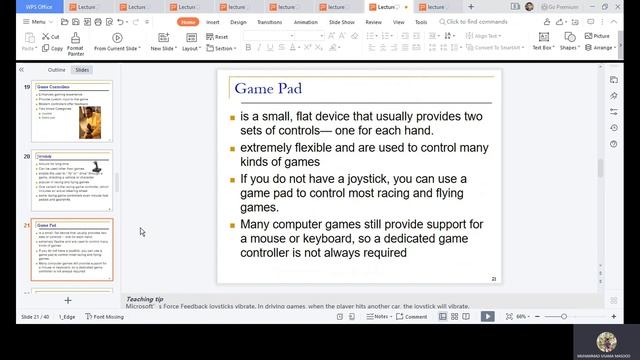Image resolution: width=640 pixels, height=360 pixels.
Task: Click the status bar slideshow play button
Action: [x=488, y=316]
